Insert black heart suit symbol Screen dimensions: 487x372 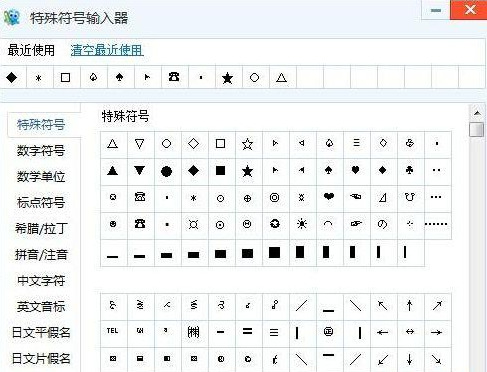(356, 170)
